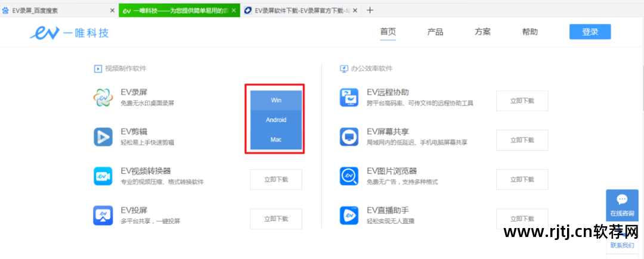
Task: Click the EV剪辑 product icon
Action: click(x=103, y=137)
